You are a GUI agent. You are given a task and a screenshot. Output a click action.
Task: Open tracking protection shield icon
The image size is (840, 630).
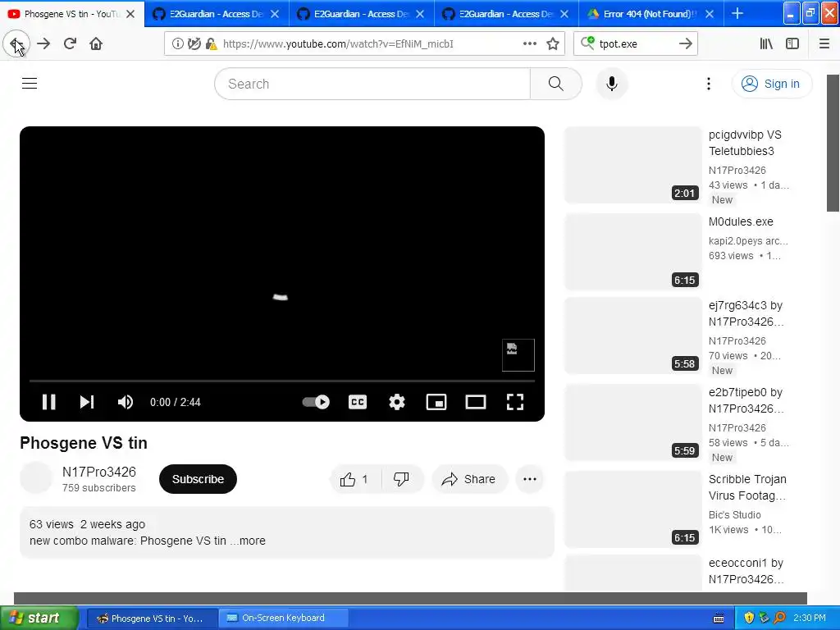point(194,44)
